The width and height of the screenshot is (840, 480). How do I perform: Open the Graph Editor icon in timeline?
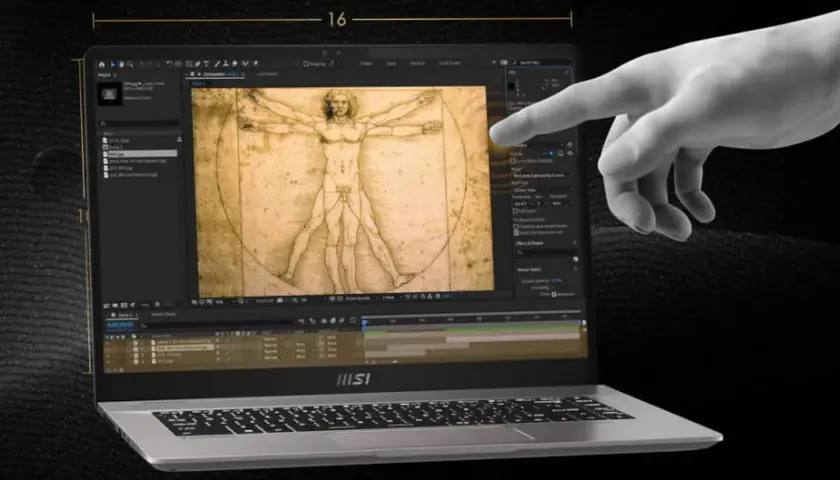pyautogui.click(x=352, y=320)
